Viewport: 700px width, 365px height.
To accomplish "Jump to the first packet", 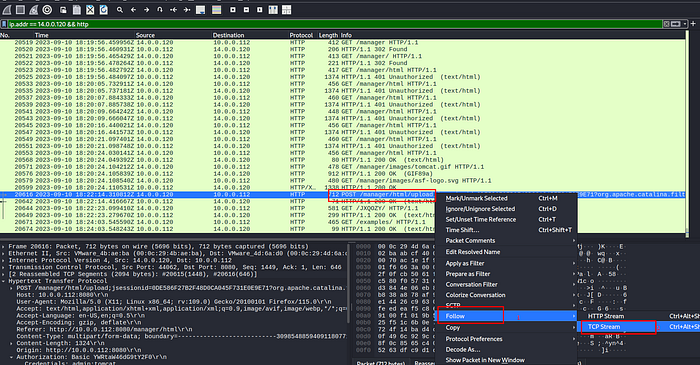I will [x=173, y=9].
